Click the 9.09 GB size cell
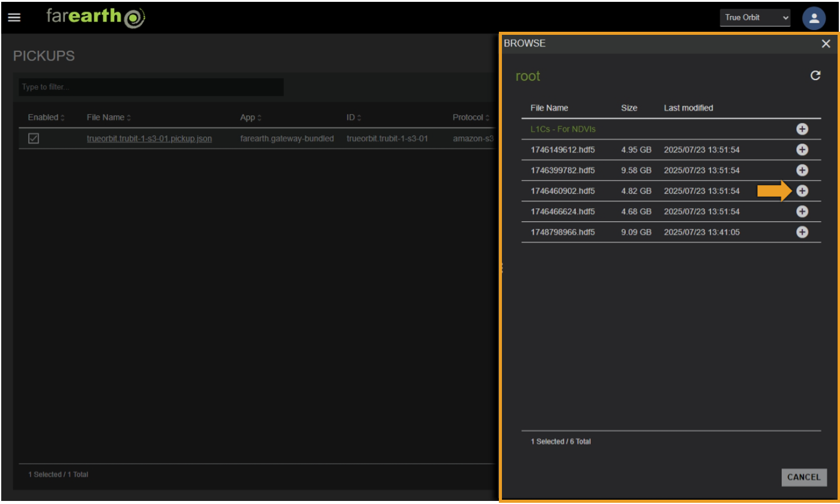 click(x=636, y=232)
